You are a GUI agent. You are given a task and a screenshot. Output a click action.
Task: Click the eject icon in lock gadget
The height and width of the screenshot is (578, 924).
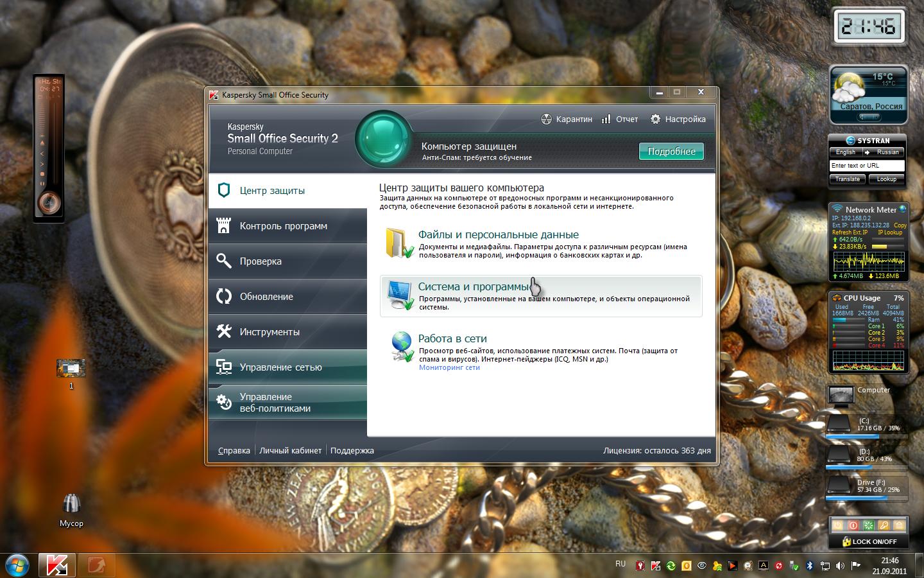point(900,525)
